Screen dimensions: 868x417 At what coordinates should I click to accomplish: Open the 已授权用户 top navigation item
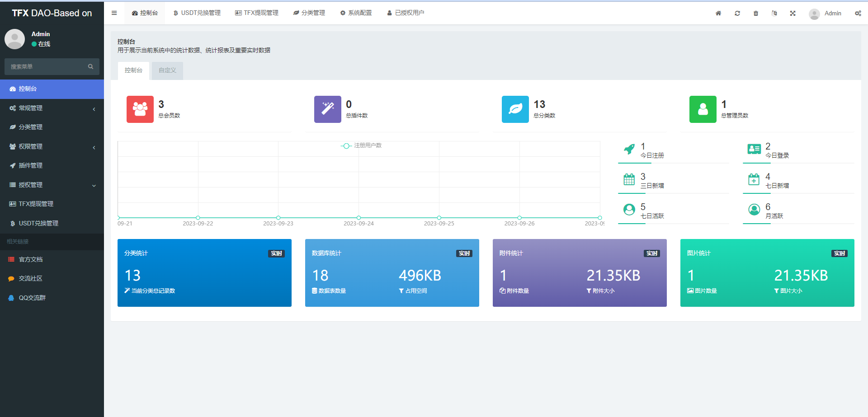point(406,13)
